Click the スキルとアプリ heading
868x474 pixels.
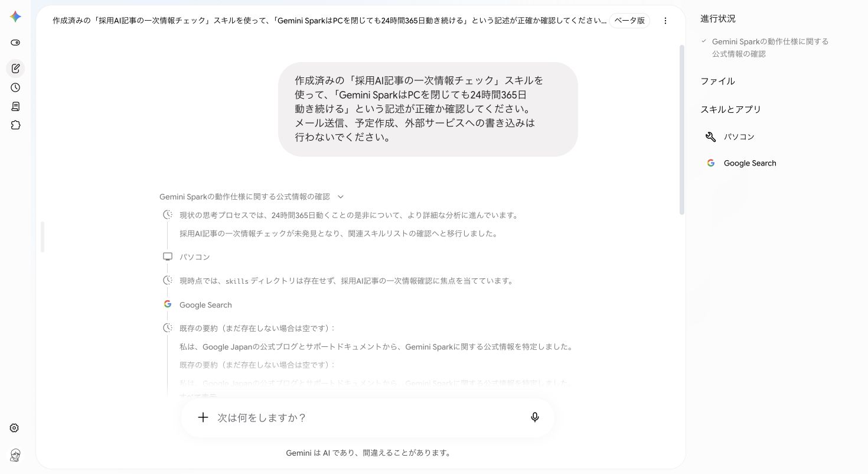(730, 109)
